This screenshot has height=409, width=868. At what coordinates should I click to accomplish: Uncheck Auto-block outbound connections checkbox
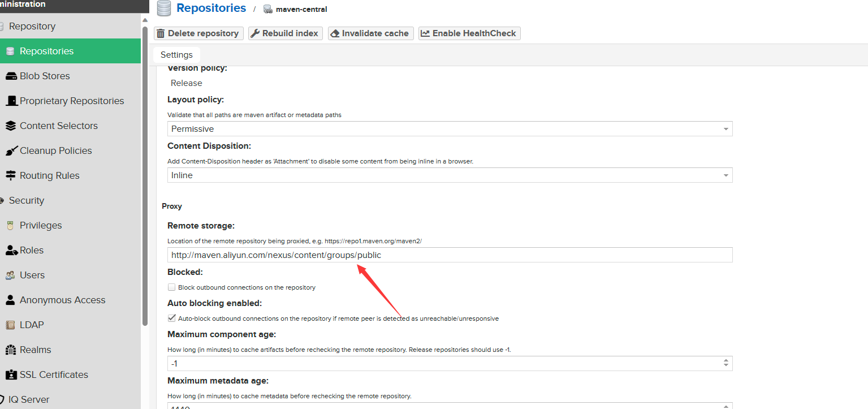pos(172,318)
